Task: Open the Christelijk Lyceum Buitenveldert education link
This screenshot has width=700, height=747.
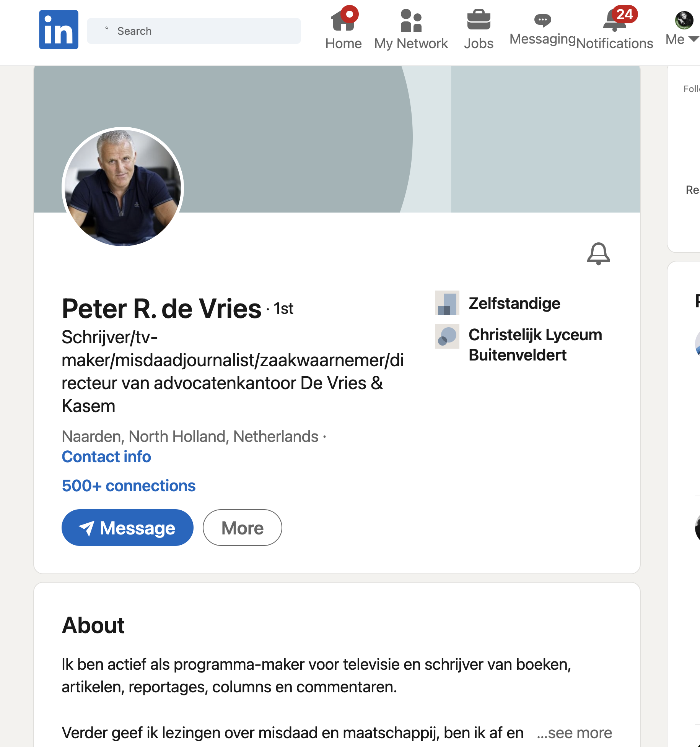Action: [x=535, y=345]
